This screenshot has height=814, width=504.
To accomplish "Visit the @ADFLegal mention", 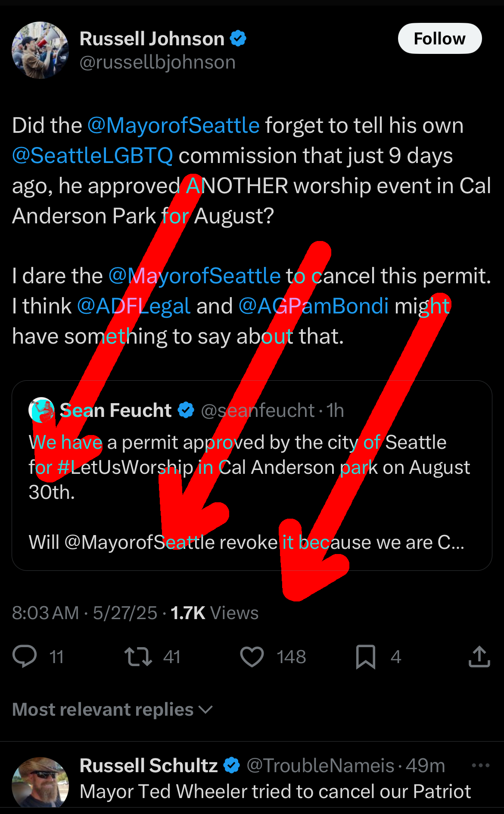I will tap(134, 306).
